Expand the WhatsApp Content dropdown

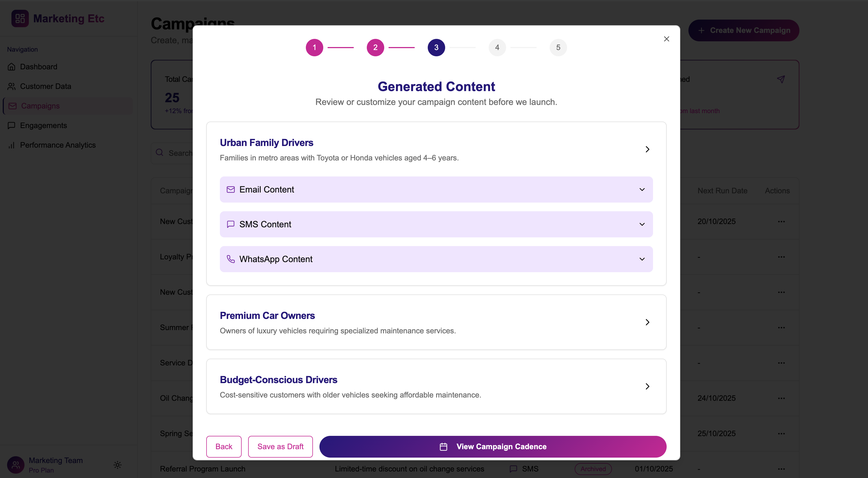coord(642,259)
